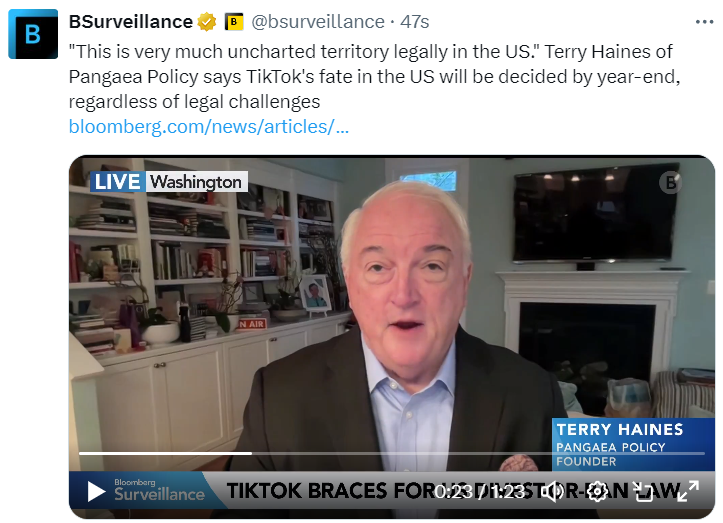Open the three-dot more options menu
The width and height of the screenshot is (723, 523).
(704, 22)
